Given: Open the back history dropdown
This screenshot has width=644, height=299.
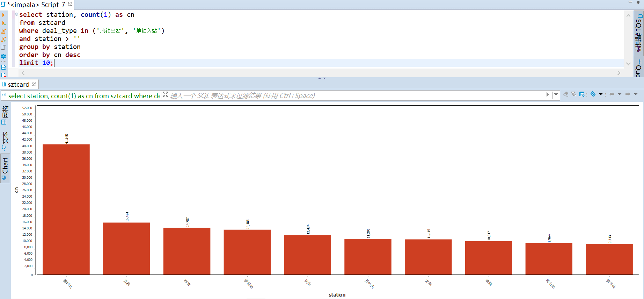Looking at the screenshot, I should (620, 94).
